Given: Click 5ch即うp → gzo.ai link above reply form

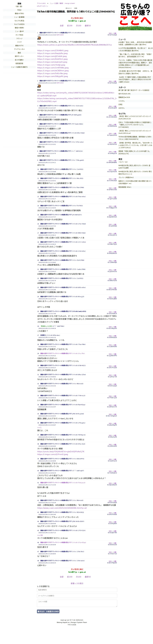Looking at the screenshot, I should pyautogui.click(x=77, y=572).
